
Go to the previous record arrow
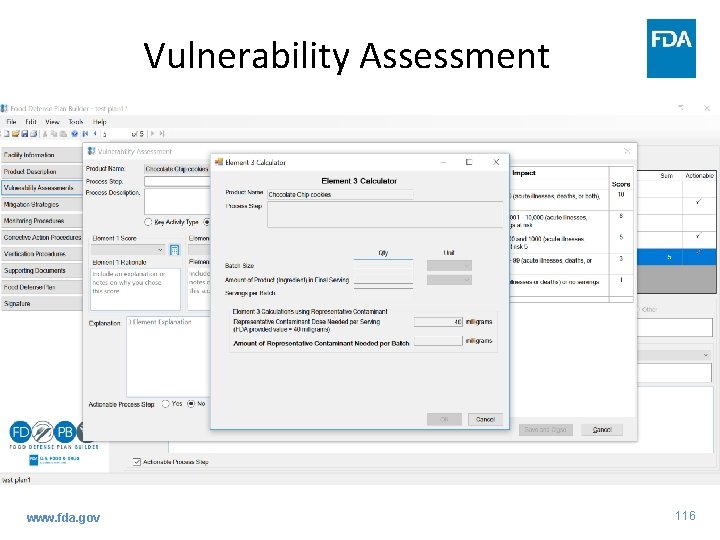pyautogui.click(x=95, y=134)
